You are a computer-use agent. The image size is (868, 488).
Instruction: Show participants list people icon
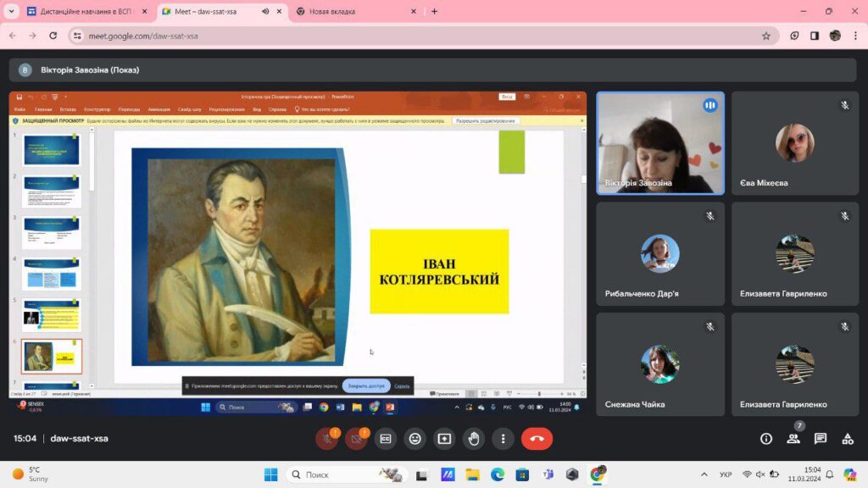[793, 439]
